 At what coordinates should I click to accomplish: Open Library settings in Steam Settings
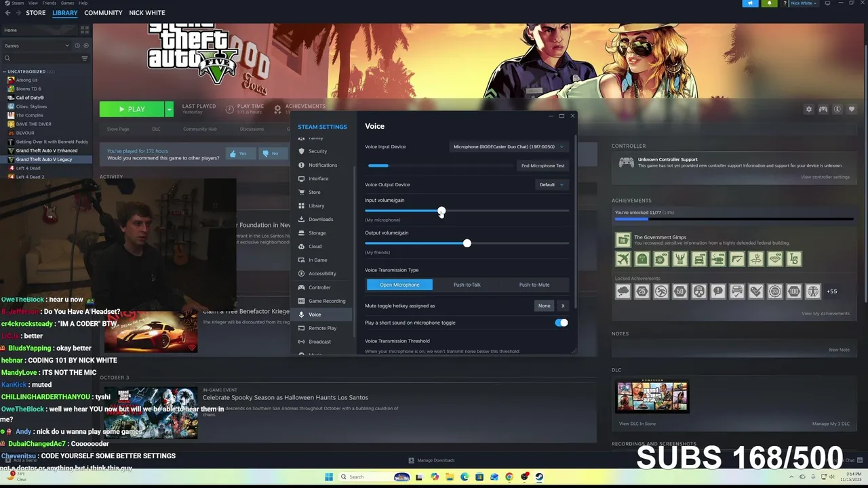click(316, 205)
